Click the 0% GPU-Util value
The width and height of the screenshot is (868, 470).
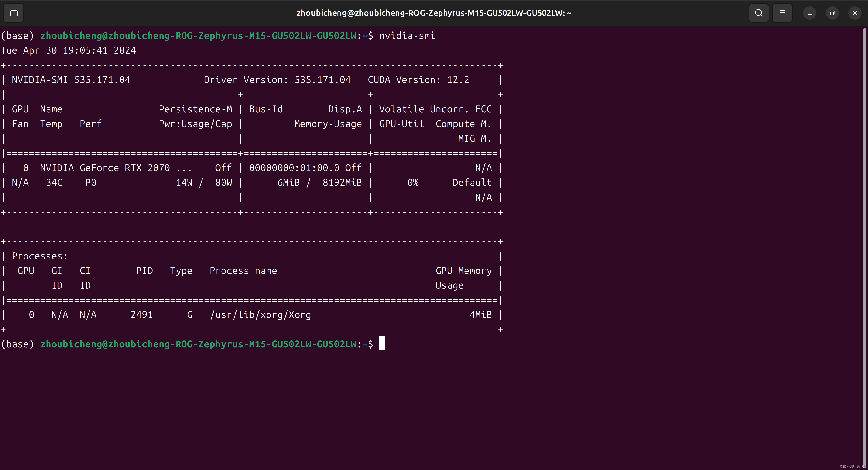(x=413, y=183)
